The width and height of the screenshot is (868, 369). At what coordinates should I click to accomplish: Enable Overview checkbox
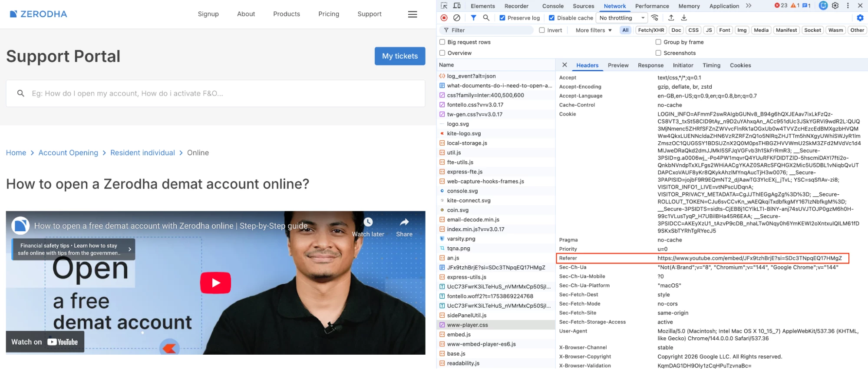[x=442, y=53]
